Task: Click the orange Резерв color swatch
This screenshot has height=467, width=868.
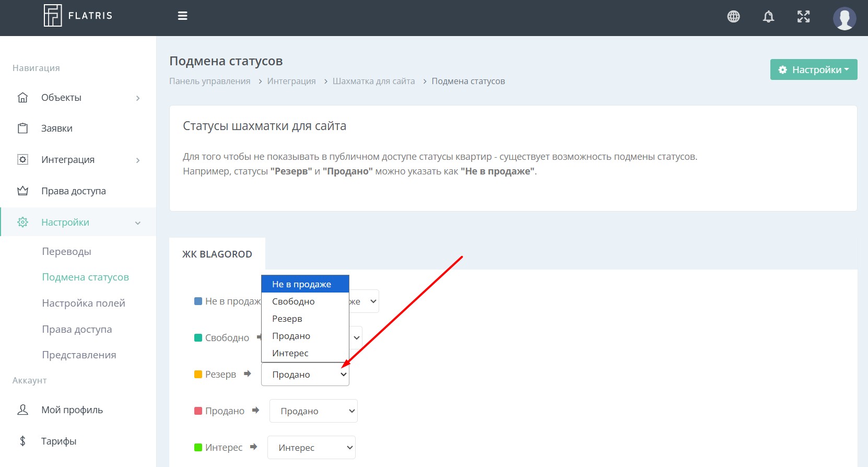Action: (x=198, y=375)
